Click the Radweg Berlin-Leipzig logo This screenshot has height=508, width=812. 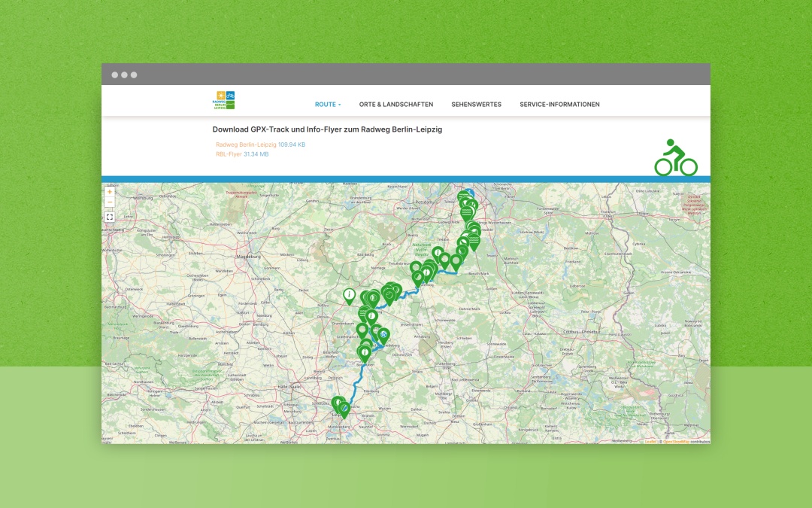224,100
